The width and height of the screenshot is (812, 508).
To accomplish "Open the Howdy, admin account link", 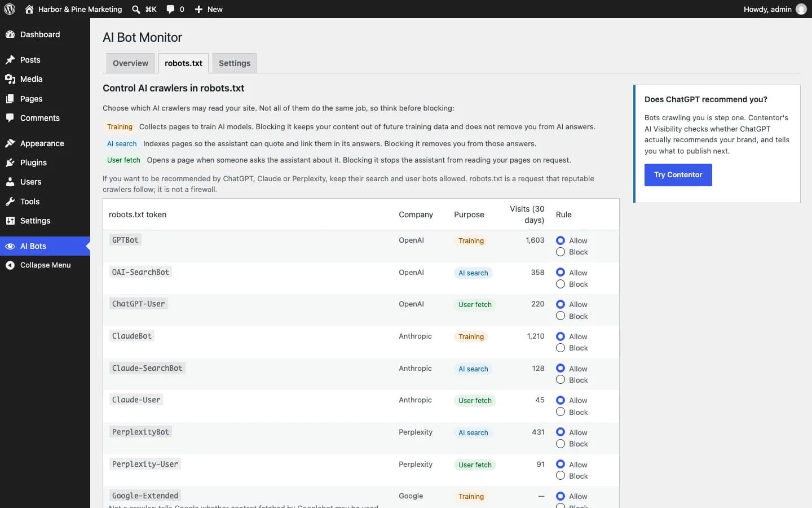I will 775,9.
